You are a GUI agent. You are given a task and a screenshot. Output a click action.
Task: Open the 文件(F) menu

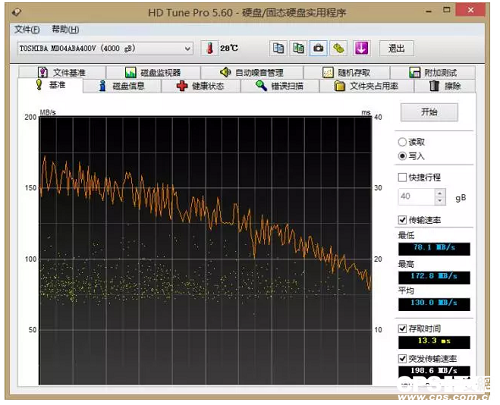click(x=27, y=30)
